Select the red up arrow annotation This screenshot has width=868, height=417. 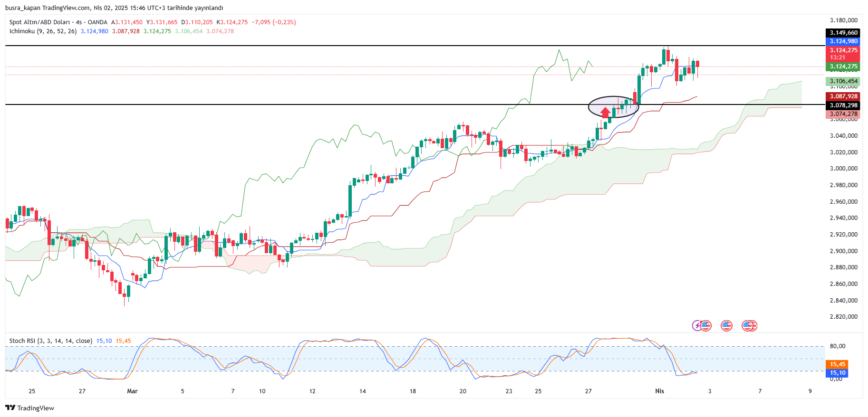605,112
